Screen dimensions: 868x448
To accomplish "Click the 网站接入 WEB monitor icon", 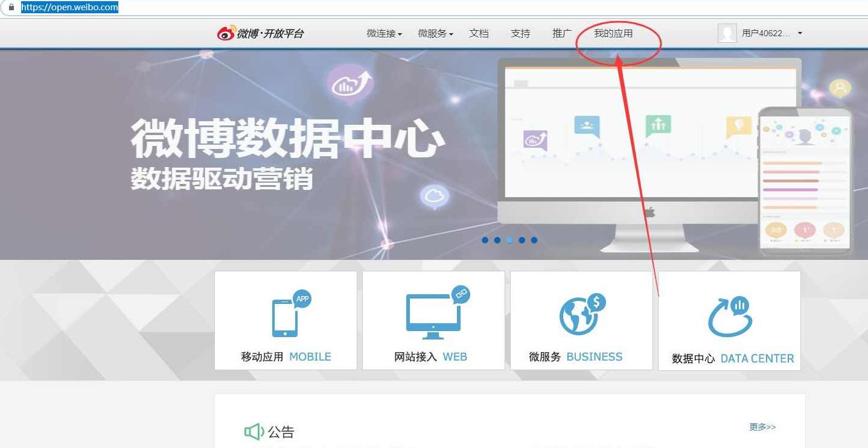I will pyautogui.click(x=432, y=317).
